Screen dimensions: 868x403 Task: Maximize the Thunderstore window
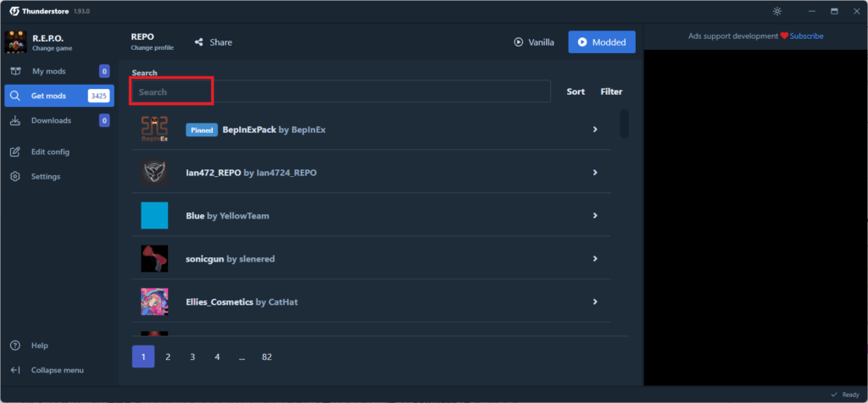coord(834,11)
